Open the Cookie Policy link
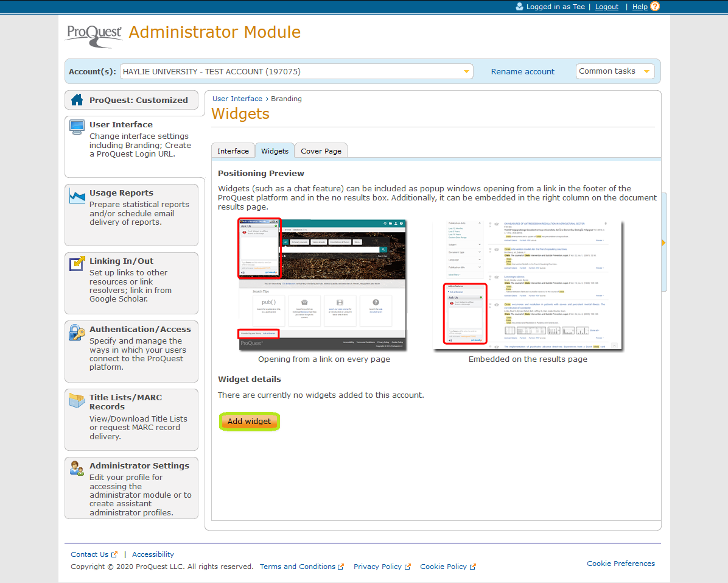The image size is (728, 583). 443,567
